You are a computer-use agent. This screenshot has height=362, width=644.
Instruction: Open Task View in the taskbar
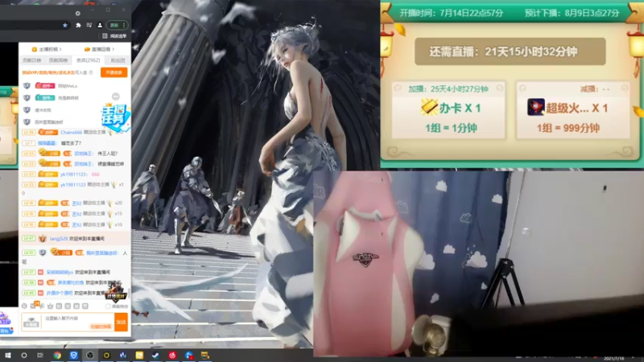click(39, 356)
